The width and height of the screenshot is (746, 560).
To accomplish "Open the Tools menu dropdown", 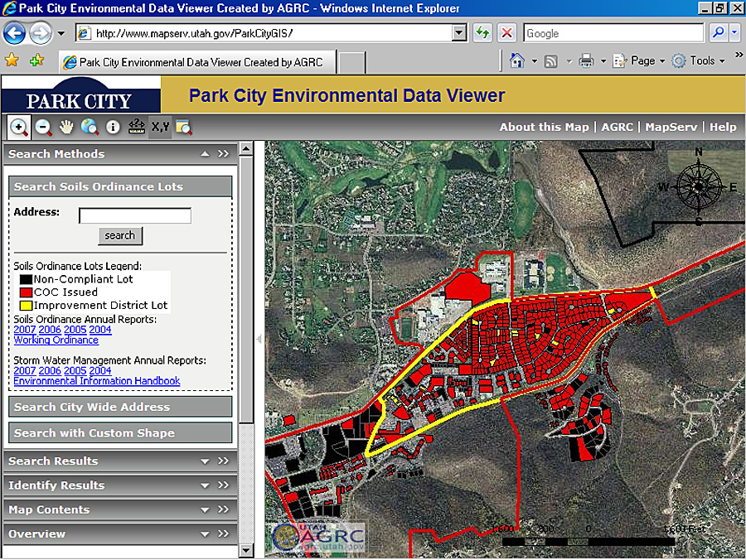I will coord(698,60).
